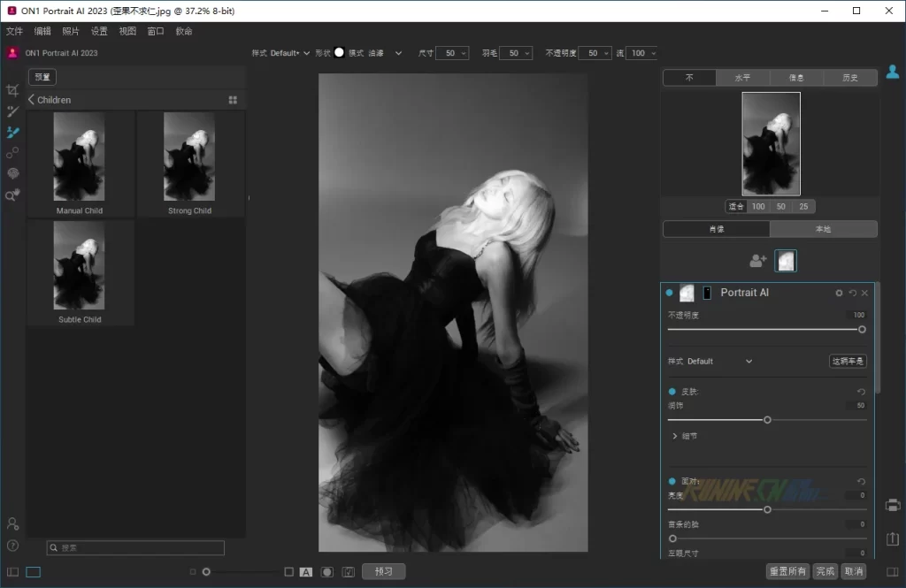Select the Crop tool in left toolbar
Viewport: 906px width, 588px height.
12,90
